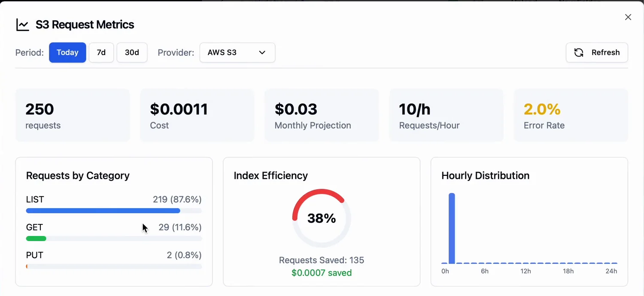The height and width of the screenshot is (296, 644).
Task: Click the 12h axis label
Action: tap(526, 271)
